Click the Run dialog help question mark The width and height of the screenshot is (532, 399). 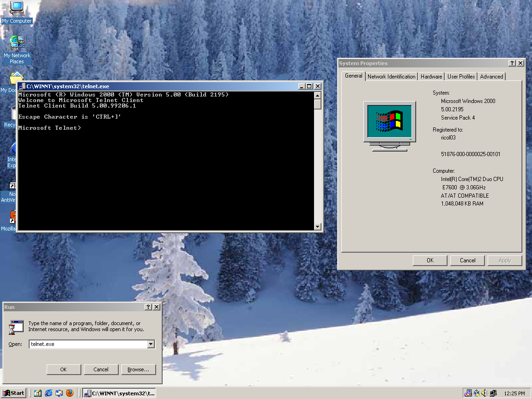point(148,307)
